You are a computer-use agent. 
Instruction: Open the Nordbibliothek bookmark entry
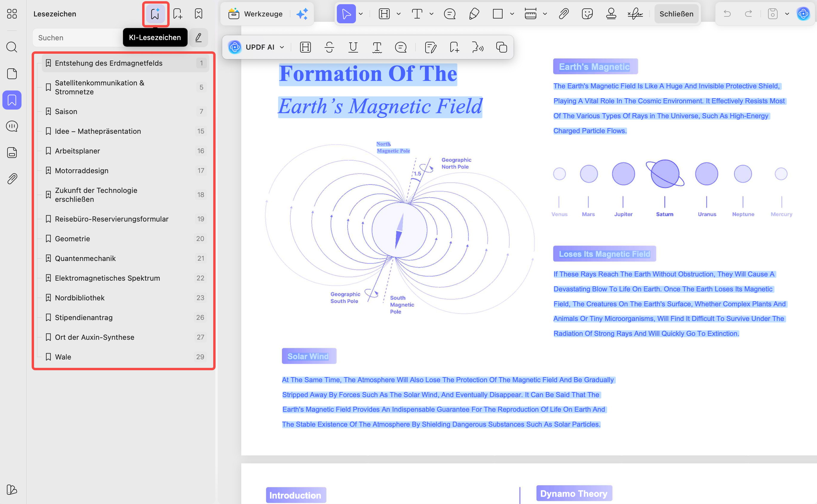(80, 298)
